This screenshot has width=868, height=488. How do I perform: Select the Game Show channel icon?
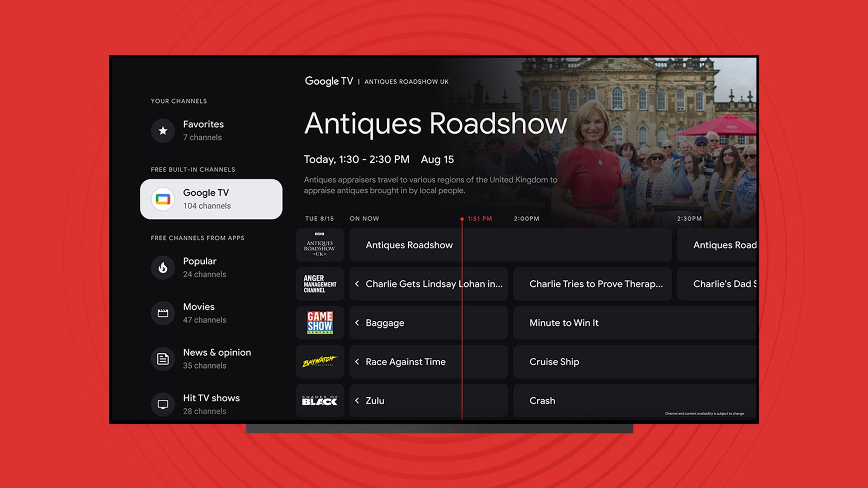pos(320,323)
